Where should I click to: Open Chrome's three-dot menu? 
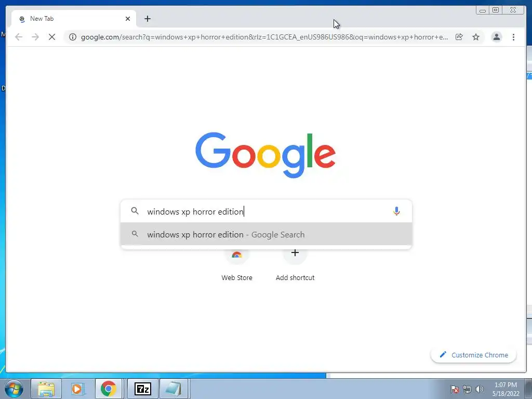point(513,37)
